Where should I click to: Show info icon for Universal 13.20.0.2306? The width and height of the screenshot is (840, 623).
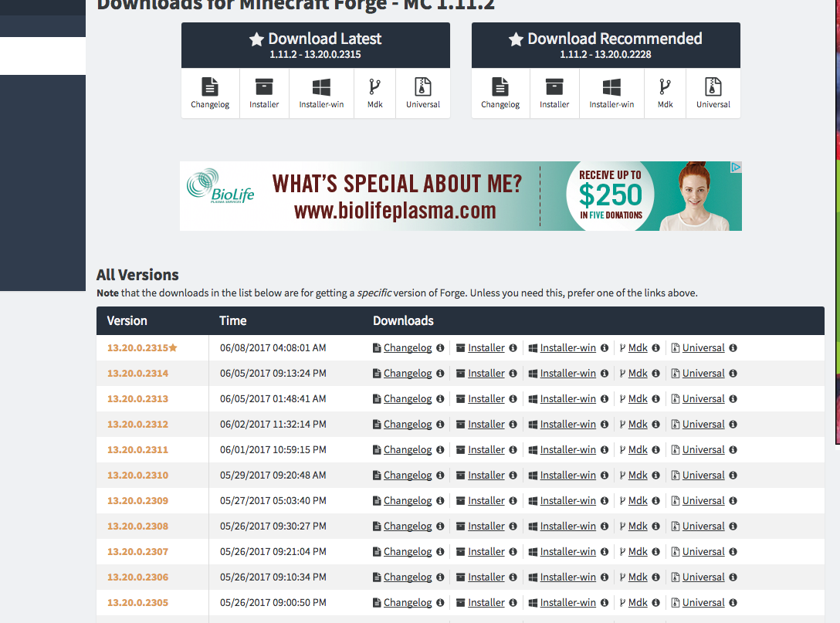733,577
